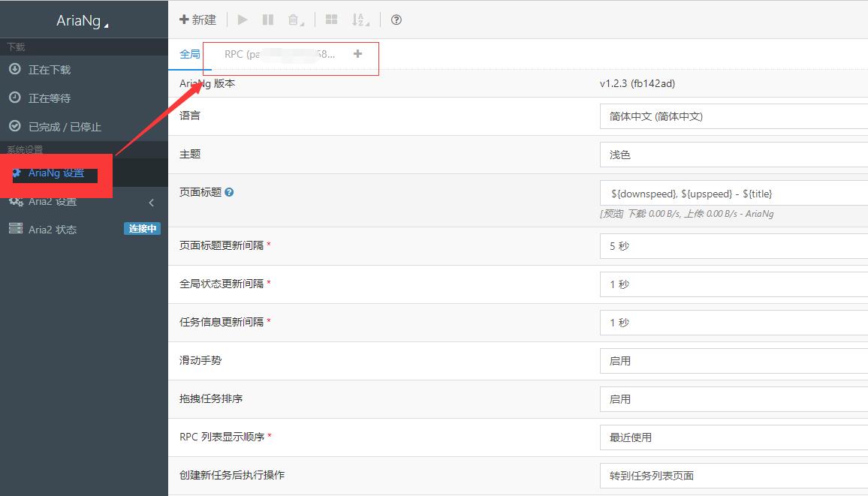
Task: Switch to the Global (全局) tab
Action: [190, 54]
